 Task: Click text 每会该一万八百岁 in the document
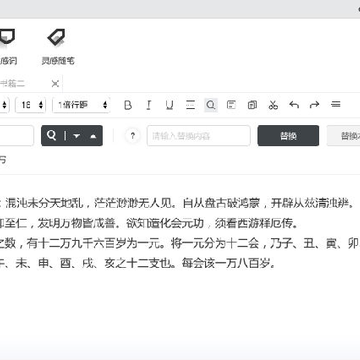coord(226,264)
